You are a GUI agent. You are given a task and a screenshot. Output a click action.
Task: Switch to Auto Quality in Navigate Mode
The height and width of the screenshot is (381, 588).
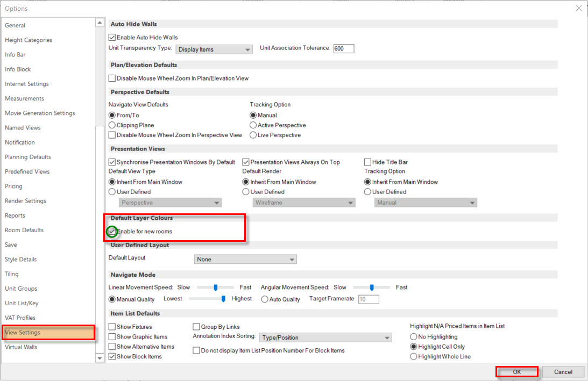coord(265,299)
